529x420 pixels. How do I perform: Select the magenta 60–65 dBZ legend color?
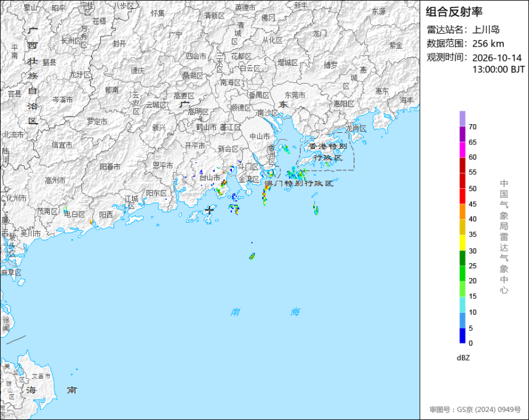pos(462,150)
